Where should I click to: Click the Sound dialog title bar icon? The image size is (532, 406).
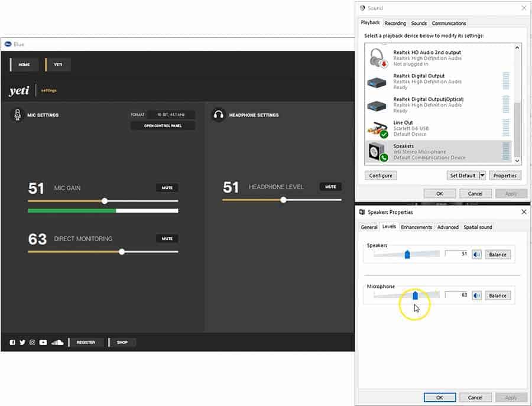tap(362, 8)
